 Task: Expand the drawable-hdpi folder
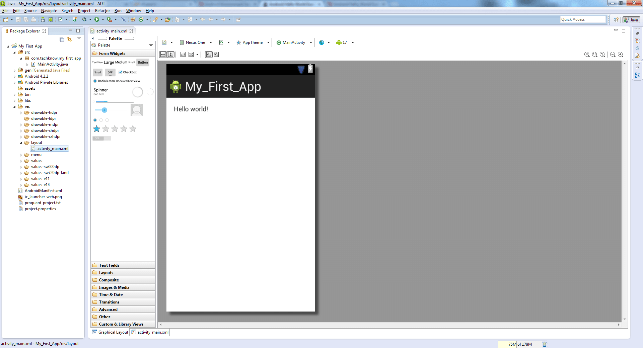[x=21, y=113]
